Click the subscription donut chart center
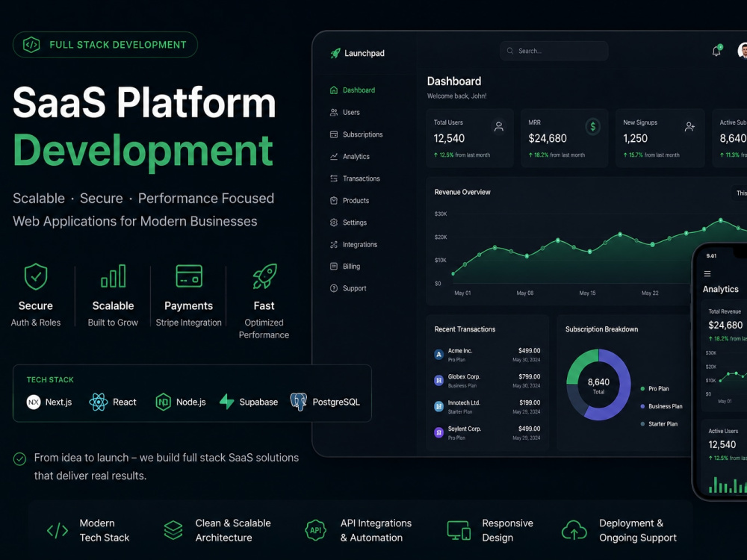 pyautogui.click(x=598, y=385)
